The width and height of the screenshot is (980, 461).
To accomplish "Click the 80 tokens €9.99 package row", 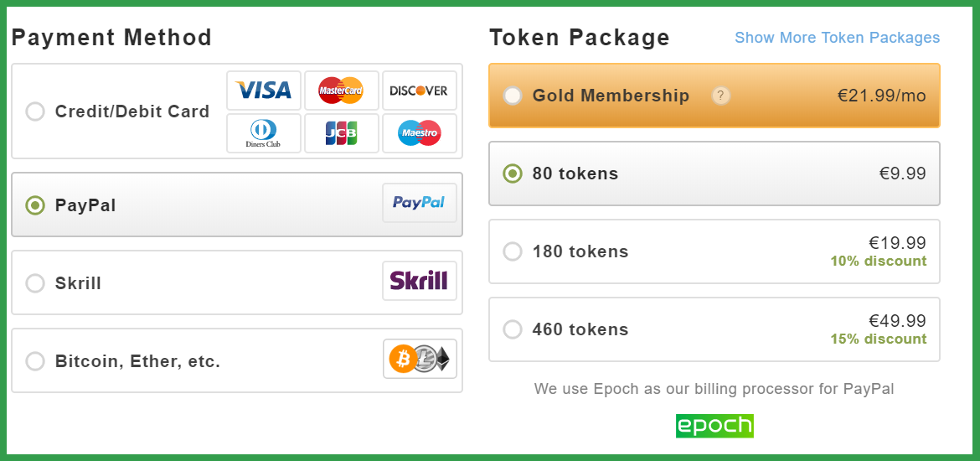I will tap(714, 174).
